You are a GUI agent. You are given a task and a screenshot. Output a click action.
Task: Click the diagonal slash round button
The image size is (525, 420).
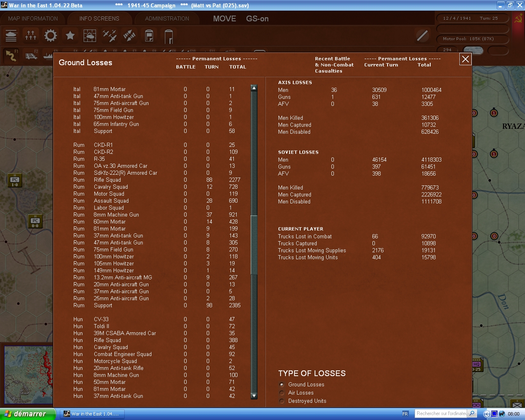point(422,36)
